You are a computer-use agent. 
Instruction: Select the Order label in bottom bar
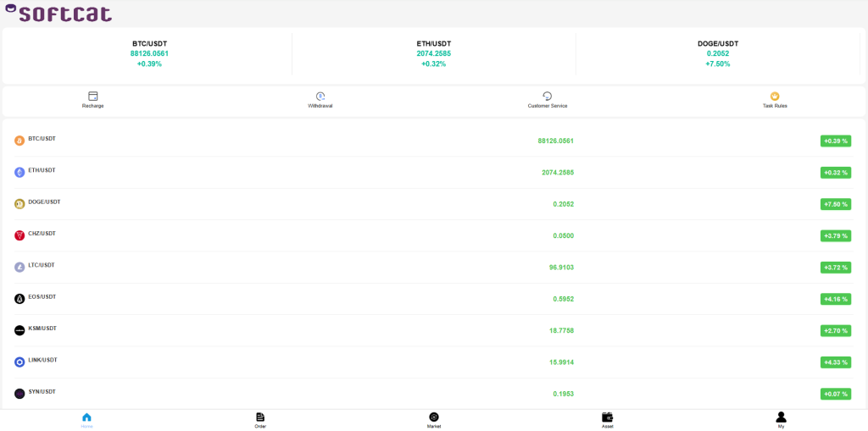(x=260, y=427)
